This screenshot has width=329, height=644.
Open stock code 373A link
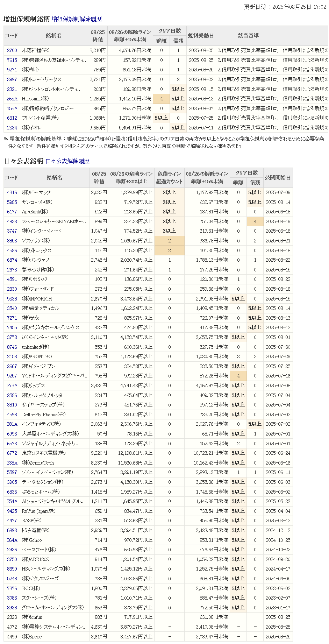pyautogui.click(x=12, y=385)
